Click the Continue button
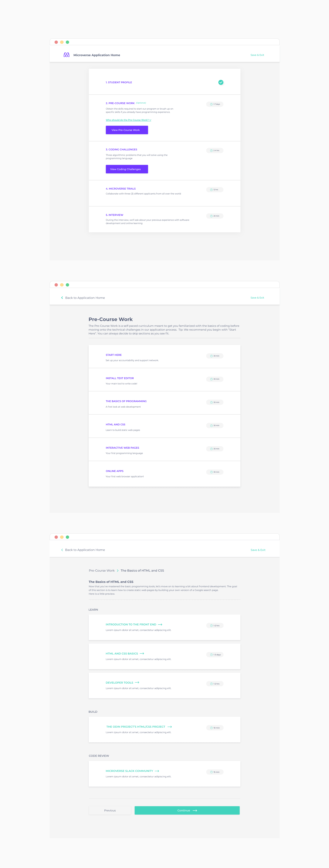Image resolution: width=329 pixels, height=868 pixels. [187, 810]
